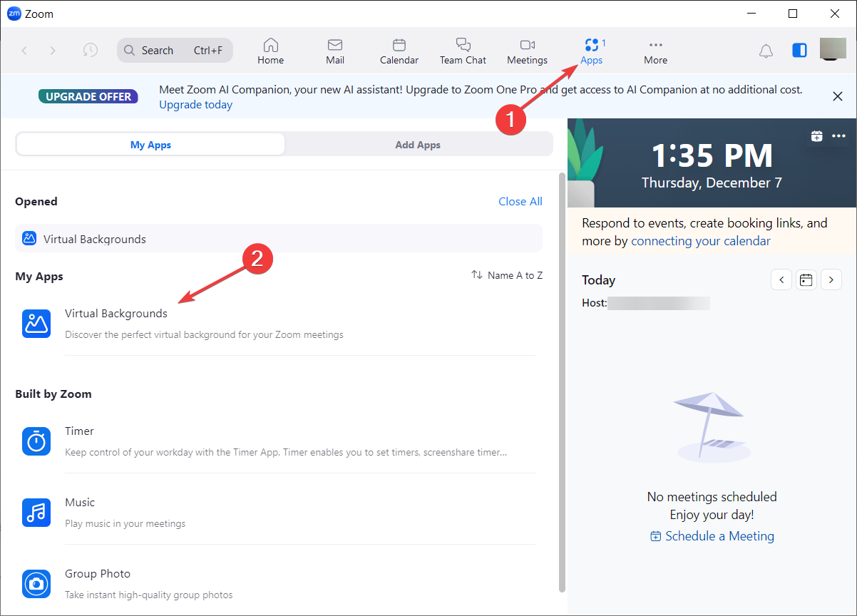Click the Zoom logo in title bar
Image resolution: width=857 pixels, height=616 pixels.
[x=14, y=14]
